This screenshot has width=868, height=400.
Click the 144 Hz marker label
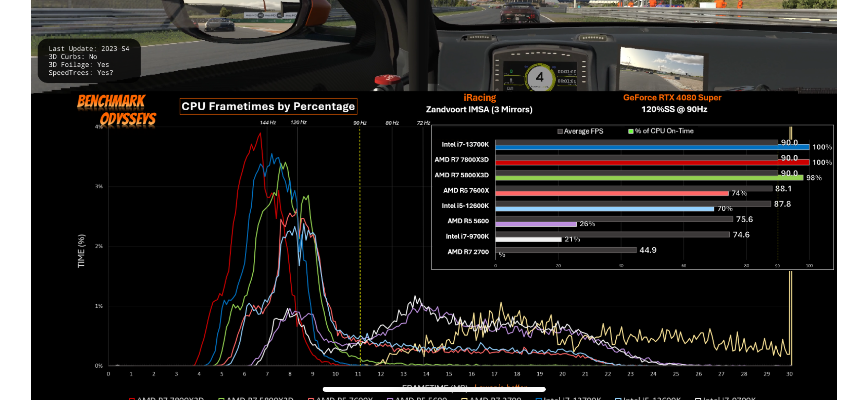[268, 122]
